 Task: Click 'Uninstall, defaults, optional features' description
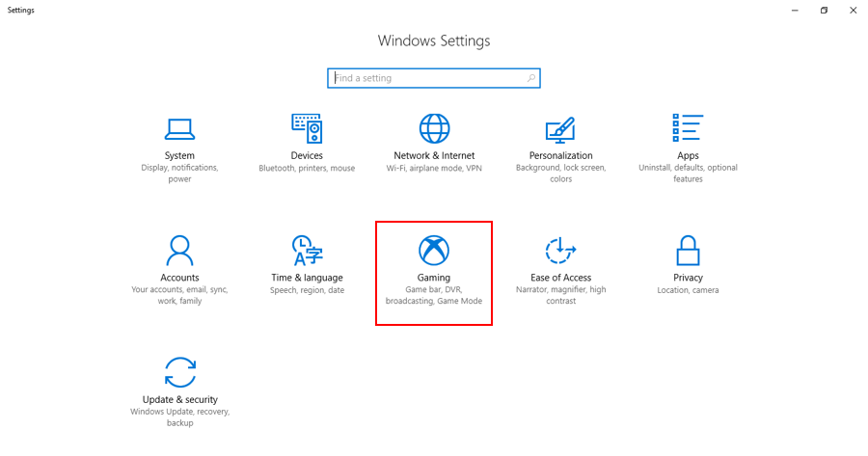(x=688, y=174)
